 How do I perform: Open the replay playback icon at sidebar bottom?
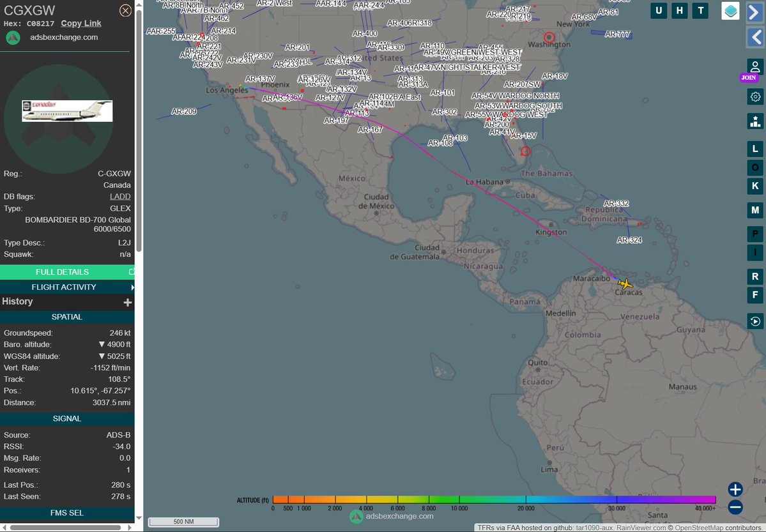click(x=755, y=321)
